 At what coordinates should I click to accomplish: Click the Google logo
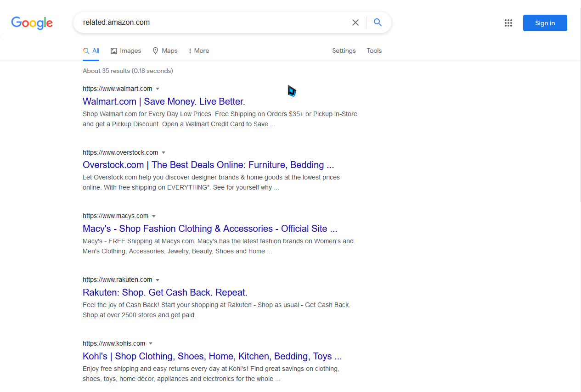tap(32, 23)
